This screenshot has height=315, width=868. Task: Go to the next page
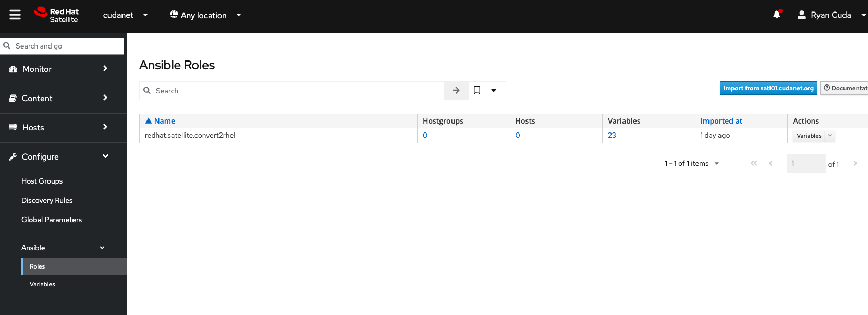pyautogui.click(x=855, y=163)
